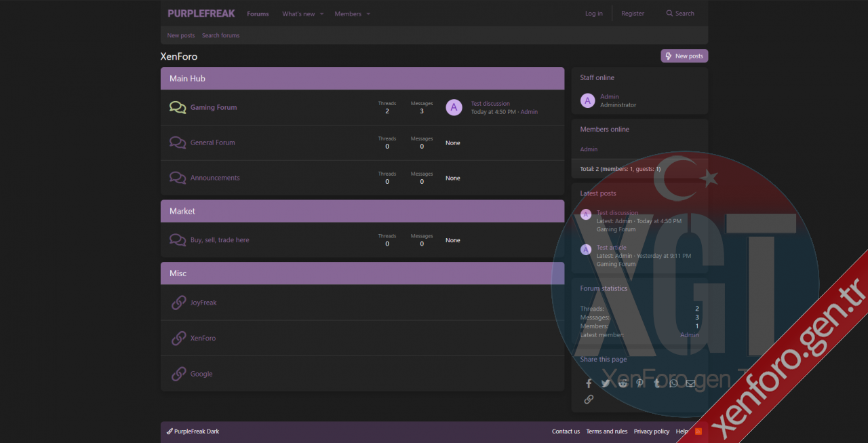The height and width of the screenshot is (443, 868).
Task: Click the Help link in footer
Action: (682, 431)
